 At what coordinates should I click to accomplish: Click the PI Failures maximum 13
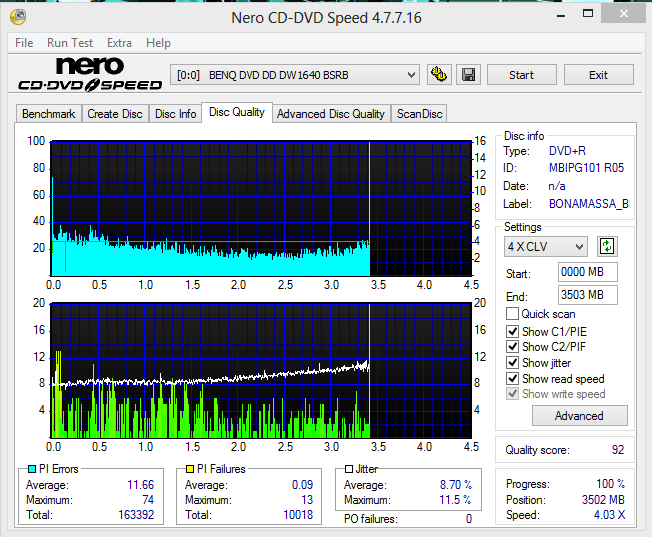tap(307, 500)
